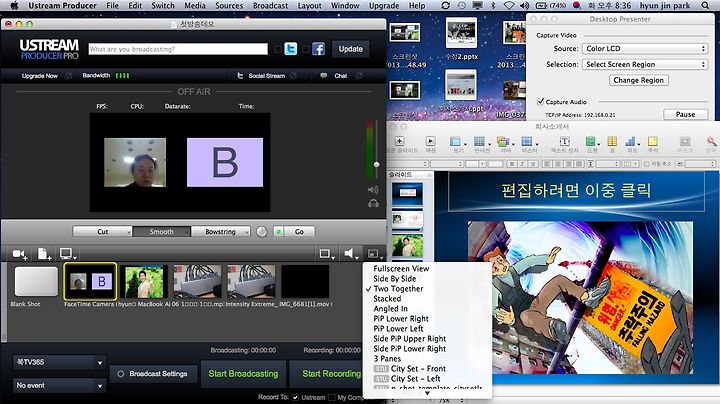Enable the Twitter sharing checkbox
Viewport: 720px width, 404px height.
278,49
